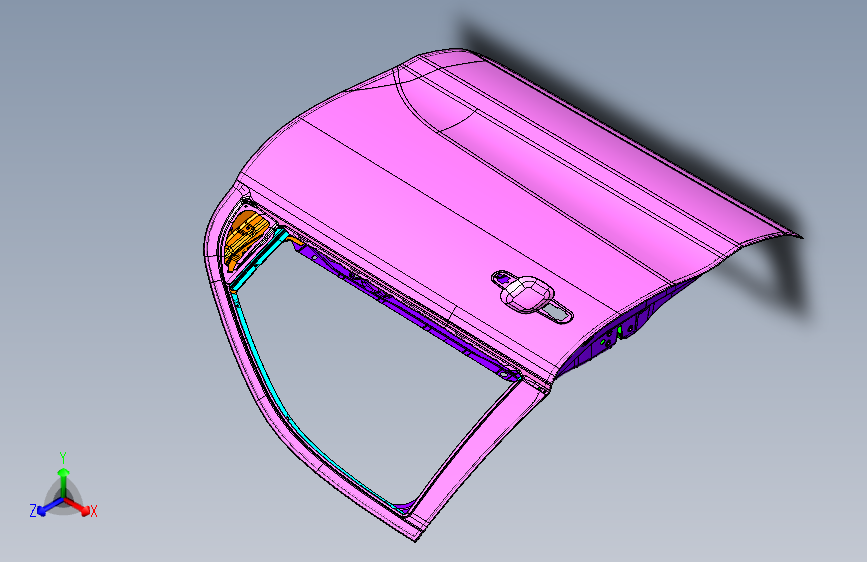Click the red X axis of the orientation triad
Viewport: 867px width, 562px height.
(x=79, y=507)
